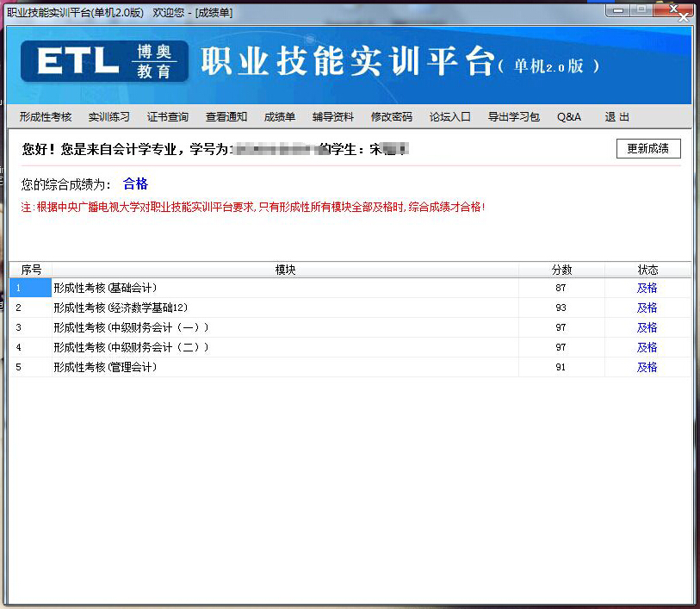
Task: Select the 成绩单 menu item
Action: pos(280,117)
